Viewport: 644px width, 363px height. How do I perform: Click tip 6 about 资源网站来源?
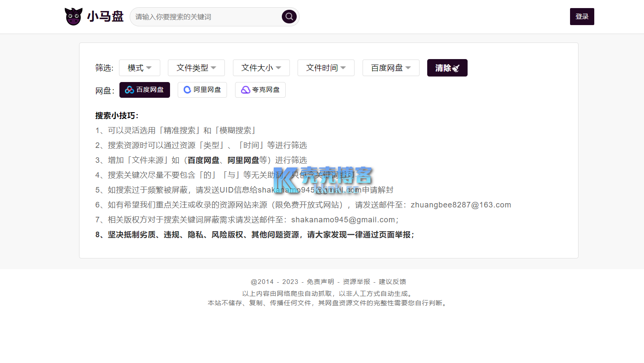303,205
